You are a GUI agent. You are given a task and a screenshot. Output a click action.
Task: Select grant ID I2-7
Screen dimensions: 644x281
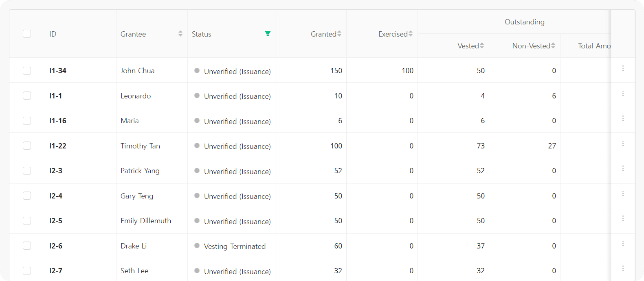pos(56,271)
